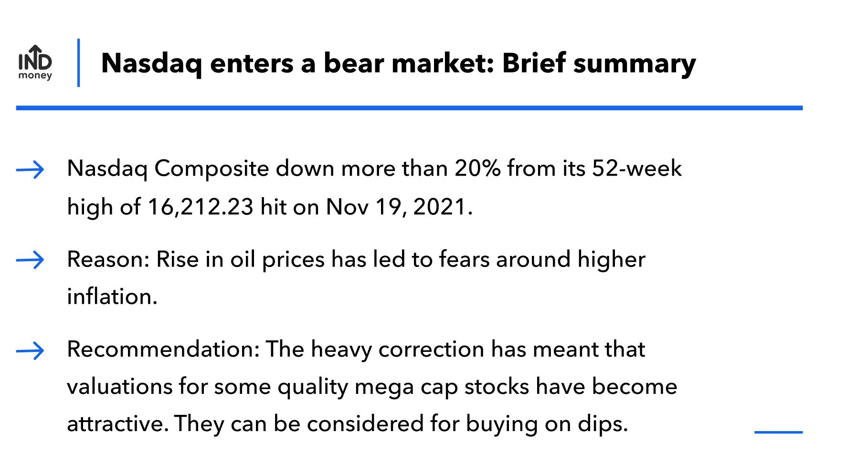Click the phrase 'buying on dips.'
Image resolution: width=868 pixels, height=465 pixels.
point(547,424)
